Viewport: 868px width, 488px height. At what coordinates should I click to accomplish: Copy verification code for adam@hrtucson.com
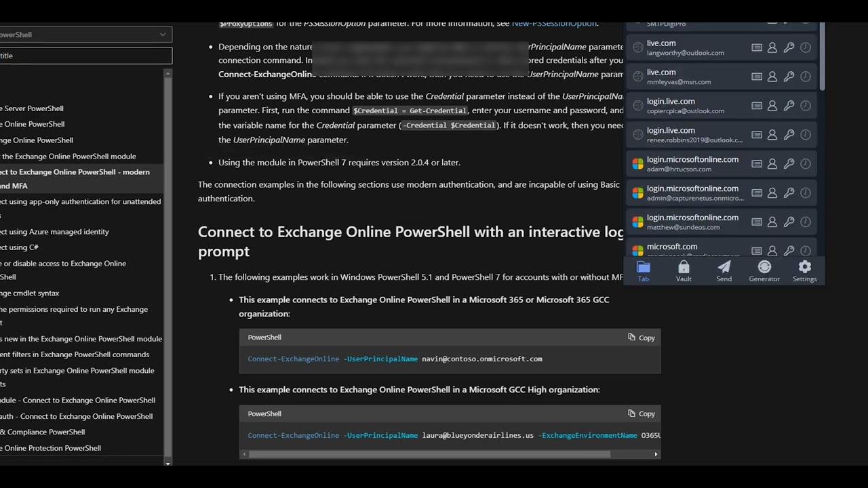(x=806, y=164)
